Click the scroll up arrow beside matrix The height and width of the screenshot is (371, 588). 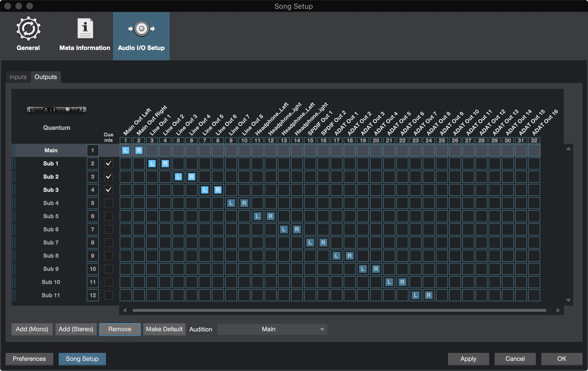569,148
